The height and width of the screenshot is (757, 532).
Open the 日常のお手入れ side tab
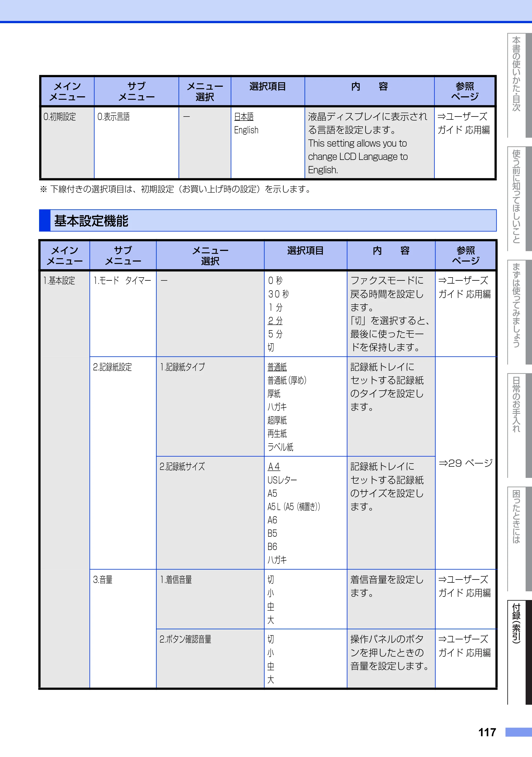(x=519, y=426)
